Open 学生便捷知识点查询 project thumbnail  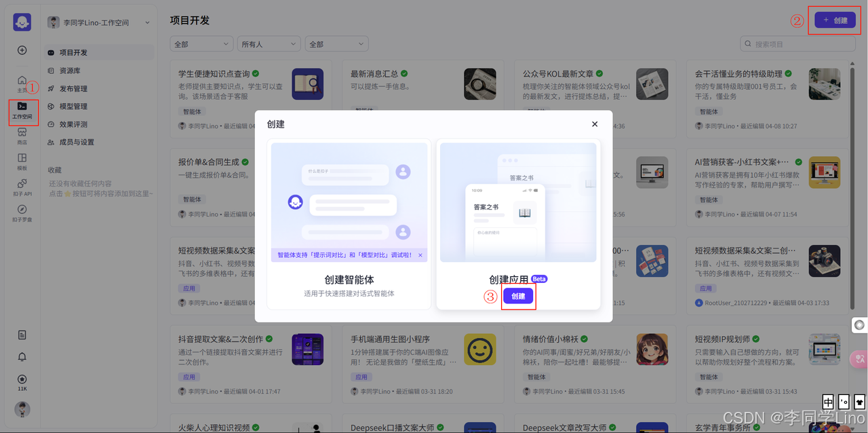pyautogui.click(x=308, y=84)
